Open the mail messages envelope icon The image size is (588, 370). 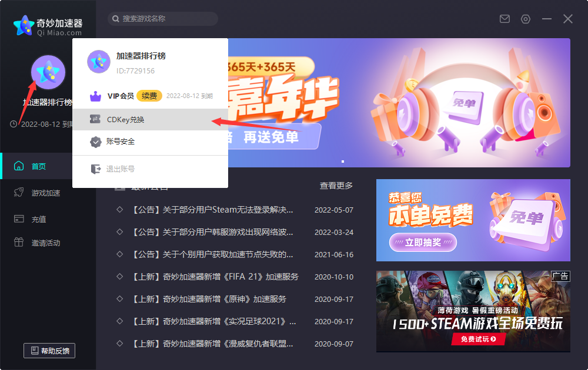tap(505, 19)
